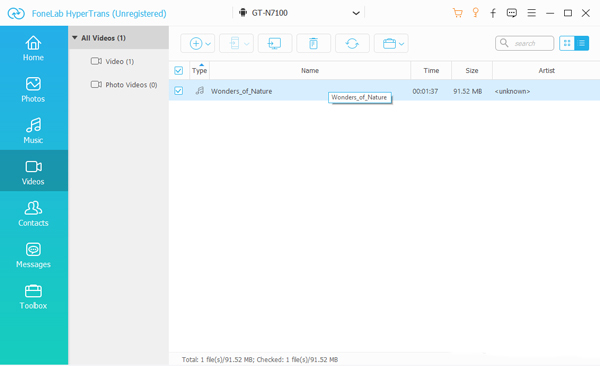Click the <unknown> artist cell

[512, 91]
